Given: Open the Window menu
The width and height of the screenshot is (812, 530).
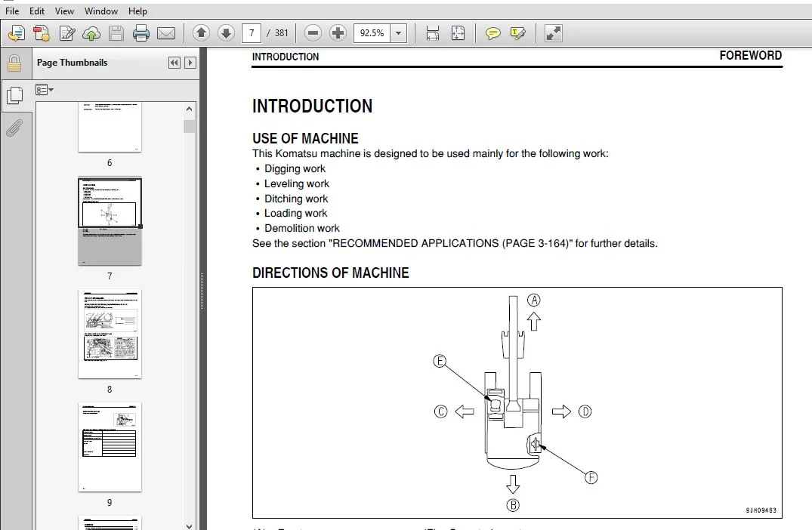Looking at the screenshot, I should [101, 11].
